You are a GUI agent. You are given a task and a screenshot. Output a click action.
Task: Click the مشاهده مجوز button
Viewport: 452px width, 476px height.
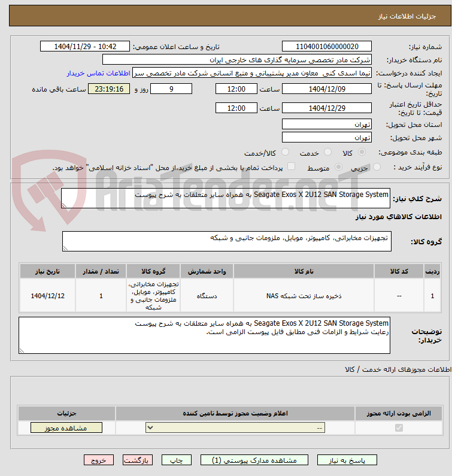[66, 428]
